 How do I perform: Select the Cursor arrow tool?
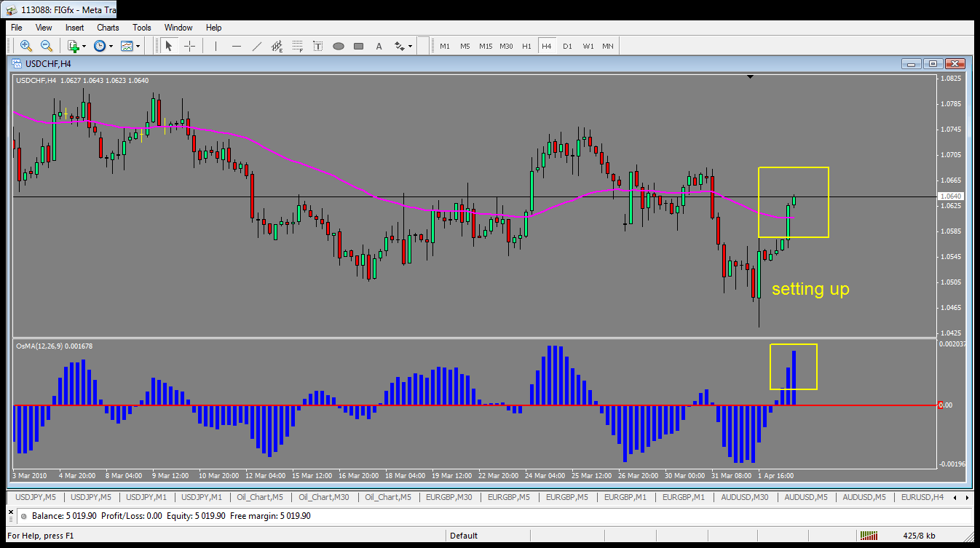(169, 46)
